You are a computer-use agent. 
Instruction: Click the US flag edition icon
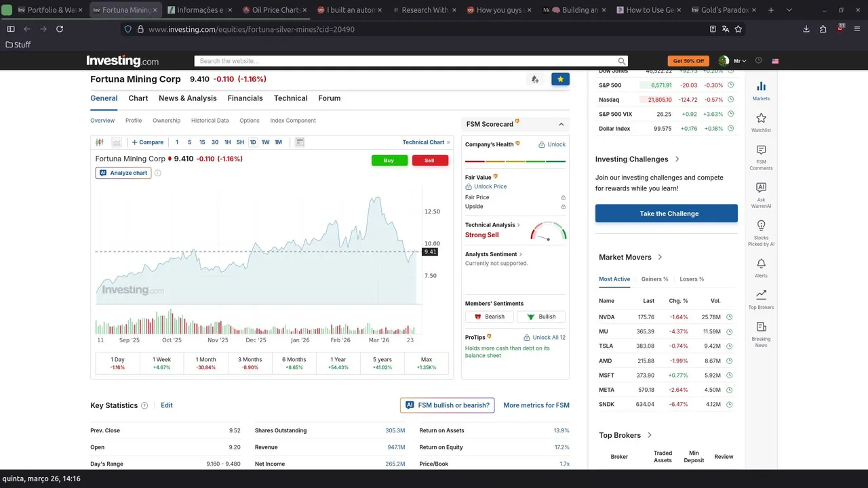[775, 61]
